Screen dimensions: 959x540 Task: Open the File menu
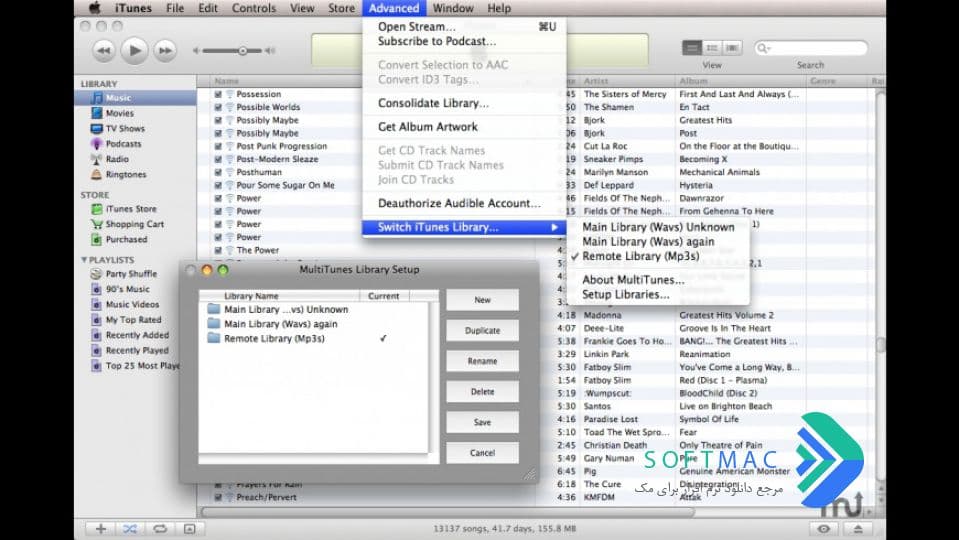coord(175,8)
